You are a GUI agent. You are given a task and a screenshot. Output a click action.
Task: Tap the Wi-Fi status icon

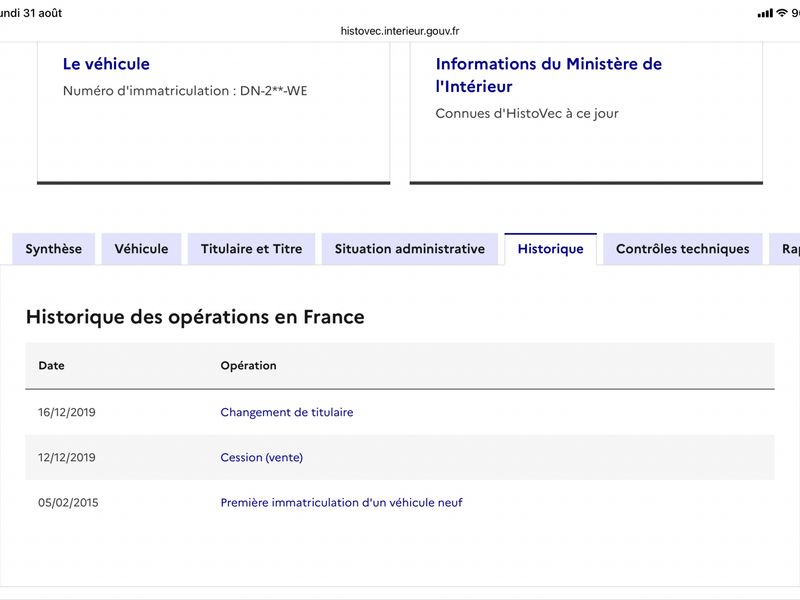(x=782, y=13)
